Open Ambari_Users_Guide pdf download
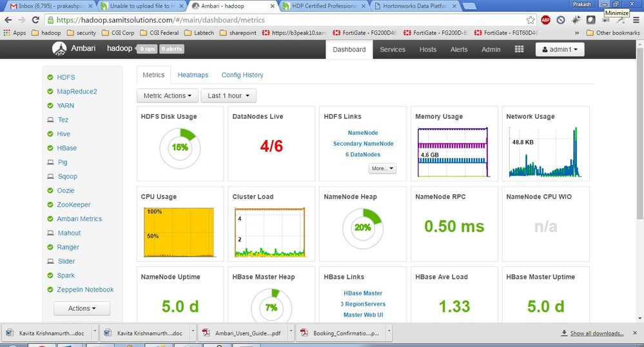 [x=244, y=333]
